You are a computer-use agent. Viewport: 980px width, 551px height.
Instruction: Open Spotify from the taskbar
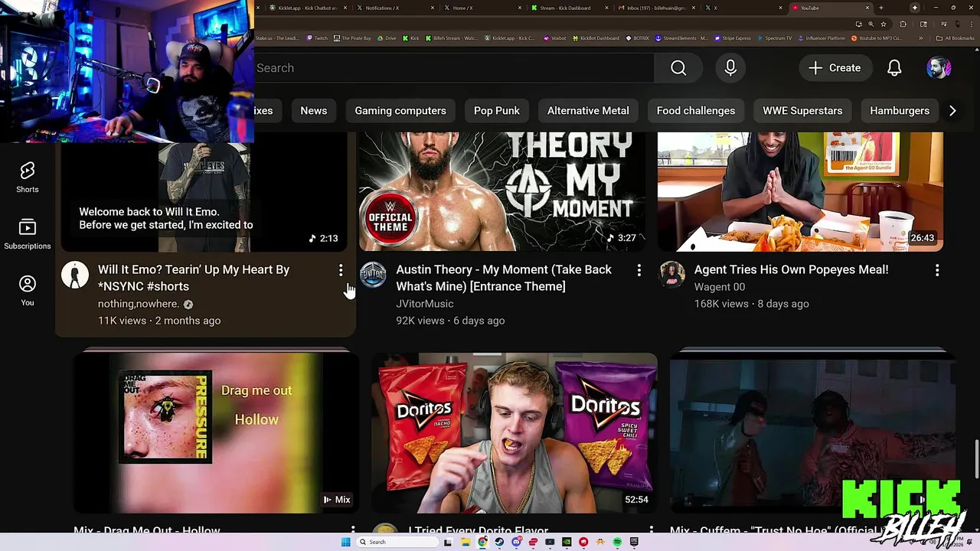pos(617,542)
